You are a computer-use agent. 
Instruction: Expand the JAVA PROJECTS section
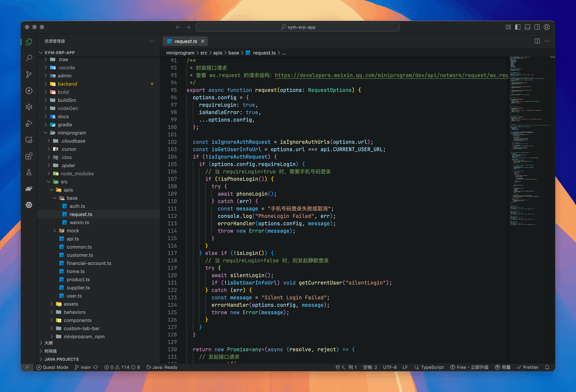click(61, 359)
